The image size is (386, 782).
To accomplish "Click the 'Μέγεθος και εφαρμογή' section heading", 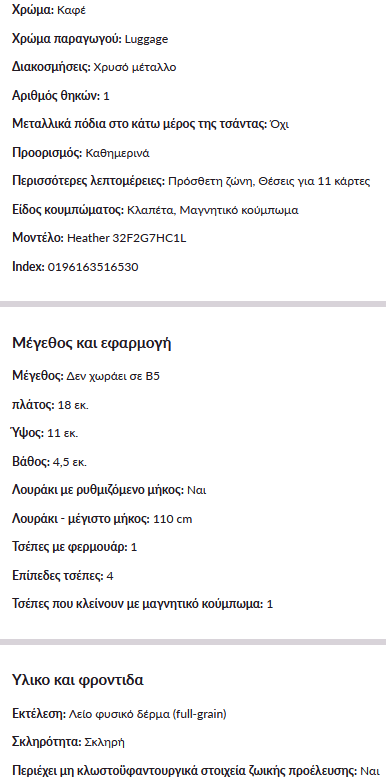I will (91, 344).
